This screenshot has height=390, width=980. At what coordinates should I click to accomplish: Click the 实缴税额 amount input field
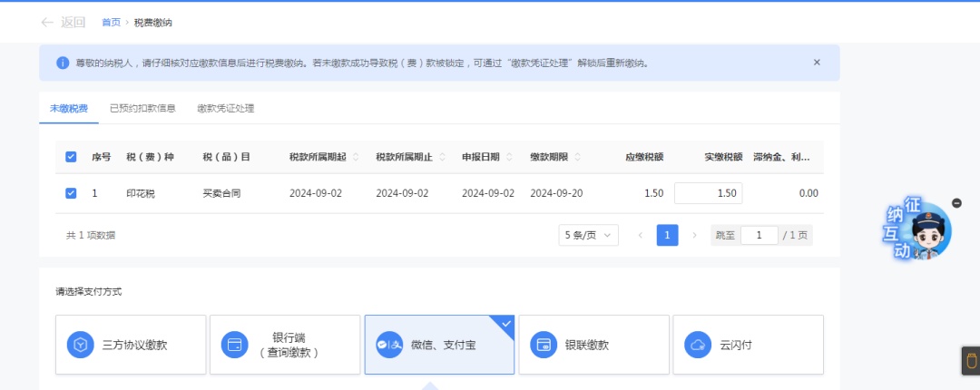point(708,193)
